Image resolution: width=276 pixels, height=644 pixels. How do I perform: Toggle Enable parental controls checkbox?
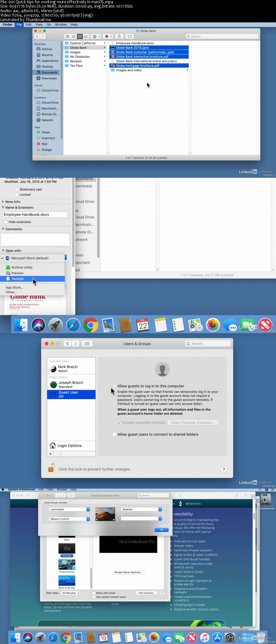[119, 422]
